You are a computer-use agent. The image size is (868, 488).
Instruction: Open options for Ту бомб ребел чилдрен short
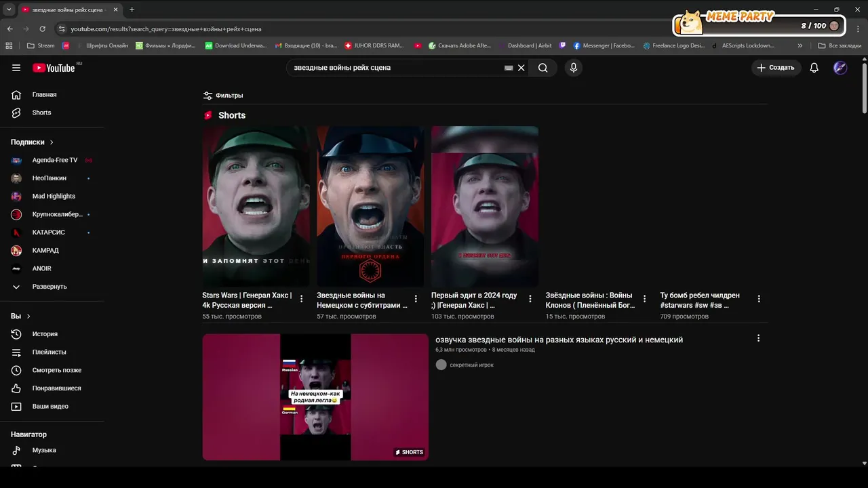[759, 299]
